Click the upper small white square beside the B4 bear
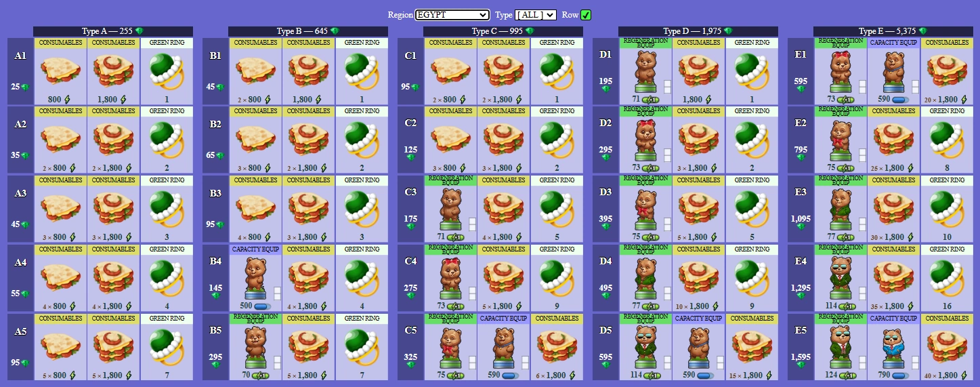Screen dimensions: 980x387 (x=277, y=291)
